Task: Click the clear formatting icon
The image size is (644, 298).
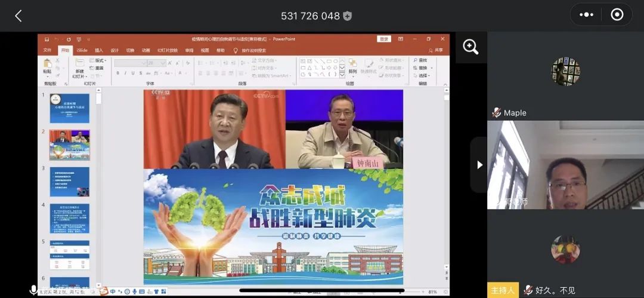Action: (188, 63)
